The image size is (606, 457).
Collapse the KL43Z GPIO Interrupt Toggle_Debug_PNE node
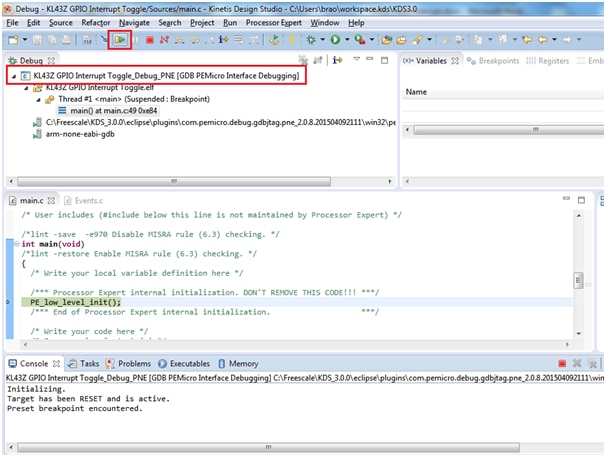12,76
